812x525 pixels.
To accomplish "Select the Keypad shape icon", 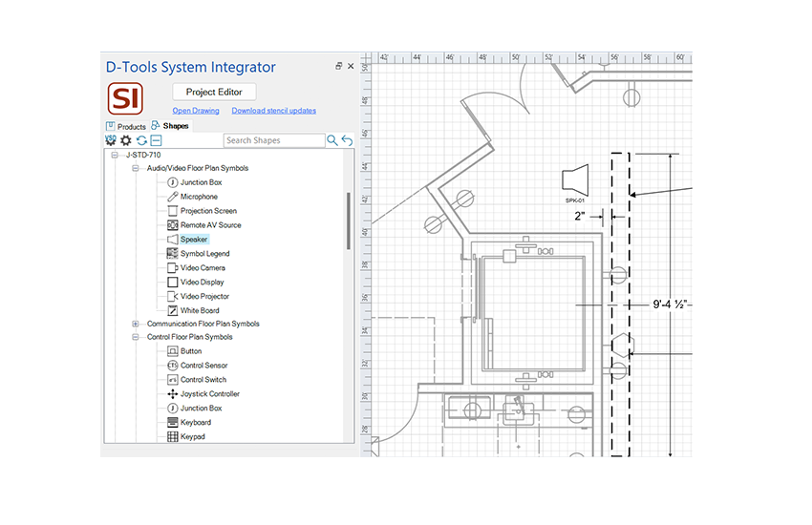I will [x=173, y=436].
